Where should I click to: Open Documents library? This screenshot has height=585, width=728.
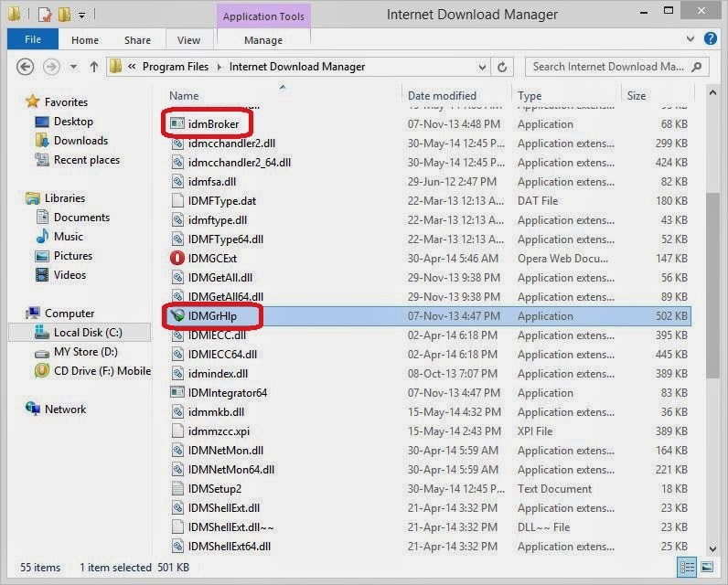tap(81, 218)
